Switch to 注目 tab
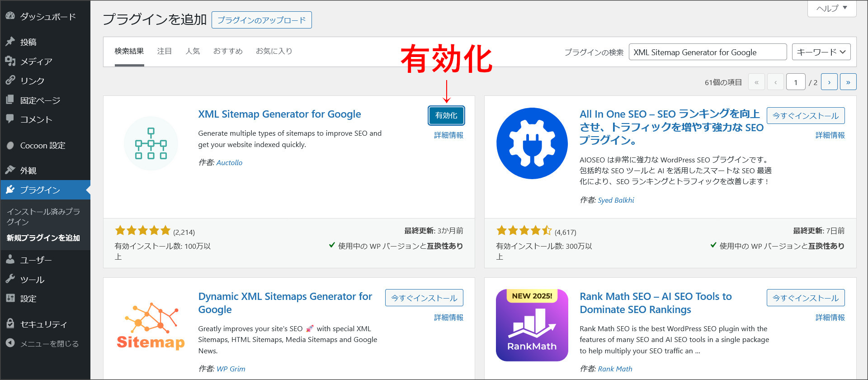 coord(165,51)
